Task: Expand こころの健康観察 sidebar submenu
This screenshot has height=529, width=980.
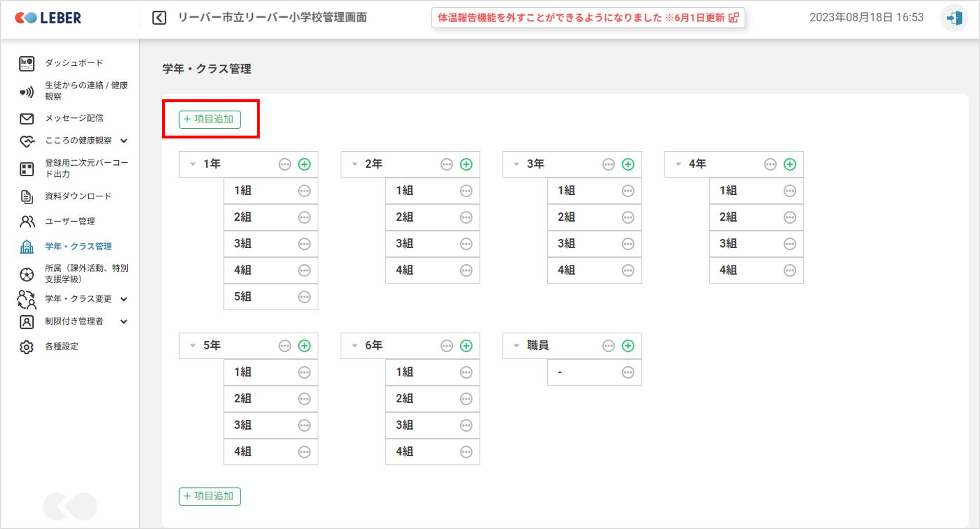Action: tap(124, 141)
